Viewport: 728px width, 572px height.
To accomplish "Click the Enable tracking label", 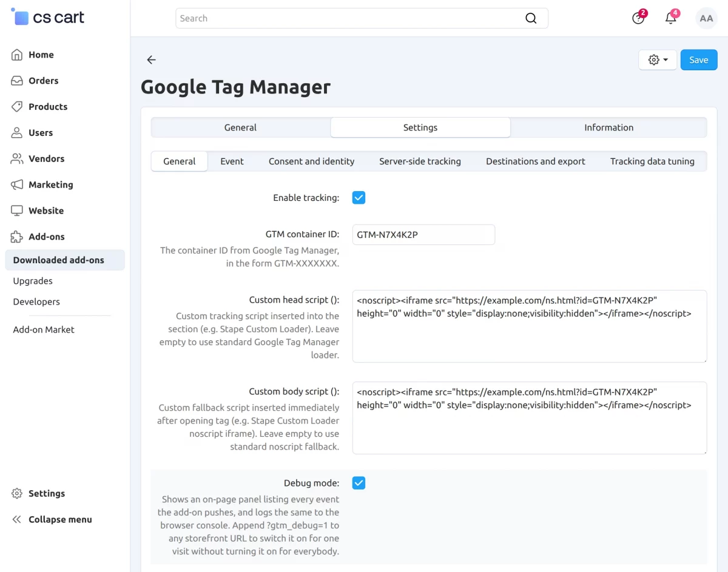I will point(306,198).
